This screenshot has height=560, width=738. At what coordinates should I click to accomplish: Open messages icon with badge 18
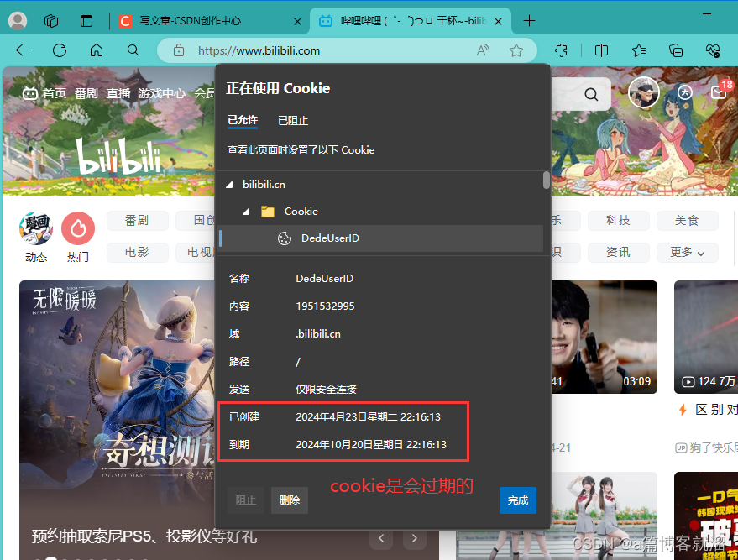coord(719,92)
